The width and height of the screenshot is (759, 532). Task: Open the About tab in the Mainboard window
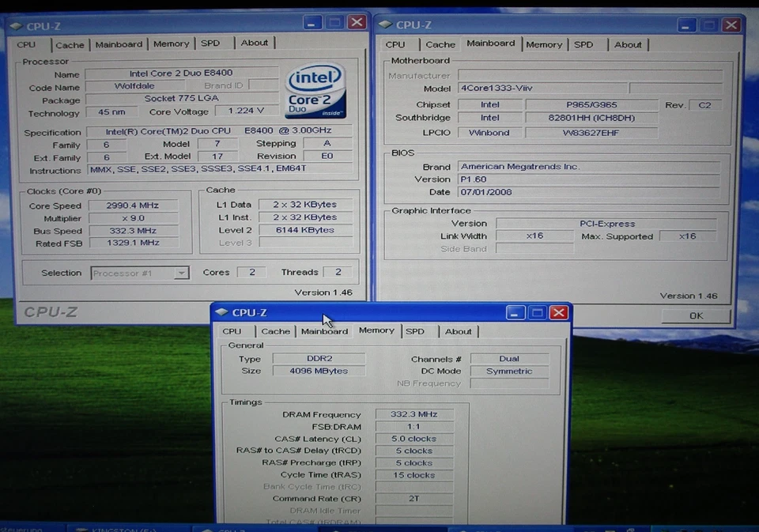[x=628, y=44]
